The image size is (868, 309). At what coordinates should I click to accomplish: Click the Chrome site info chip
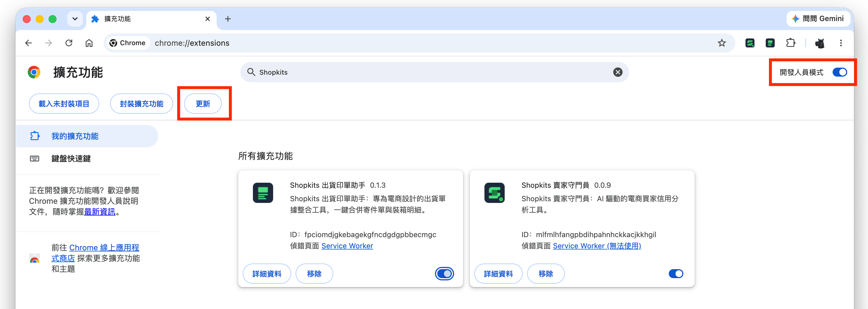point(128,43)
